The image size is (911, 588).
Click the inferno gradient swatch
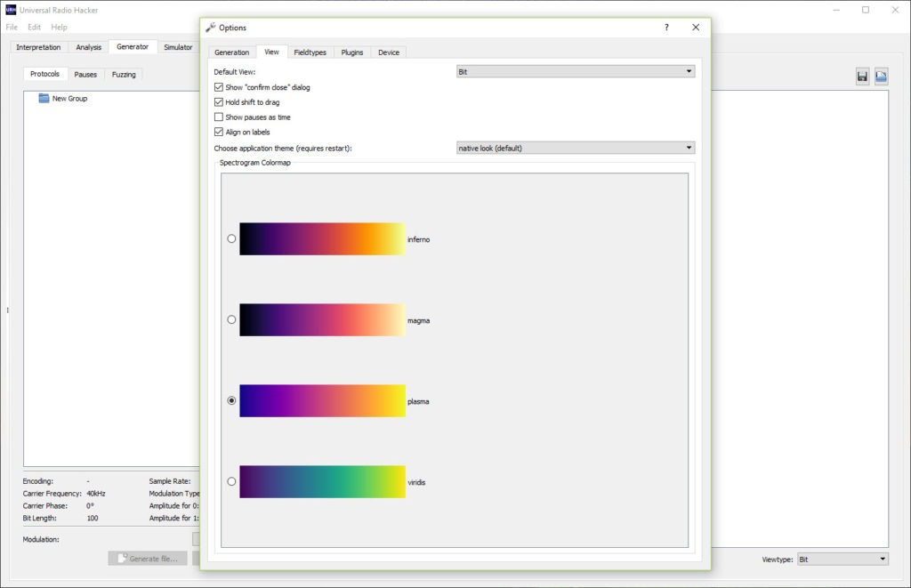click(x=322, y=238)
